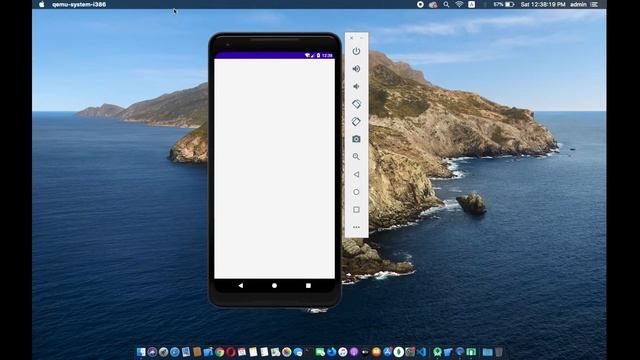Screen dimensions: 640x360
Task: Click the Home circle in emulator toolbar
Action: [x=356, y=192]
